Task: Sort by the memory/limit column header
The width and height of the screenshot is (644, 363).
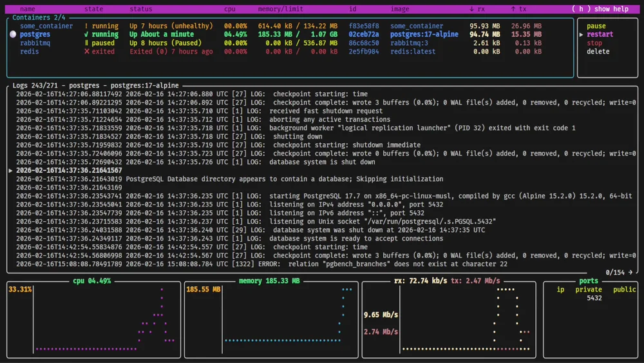Action: click(280, 9)
